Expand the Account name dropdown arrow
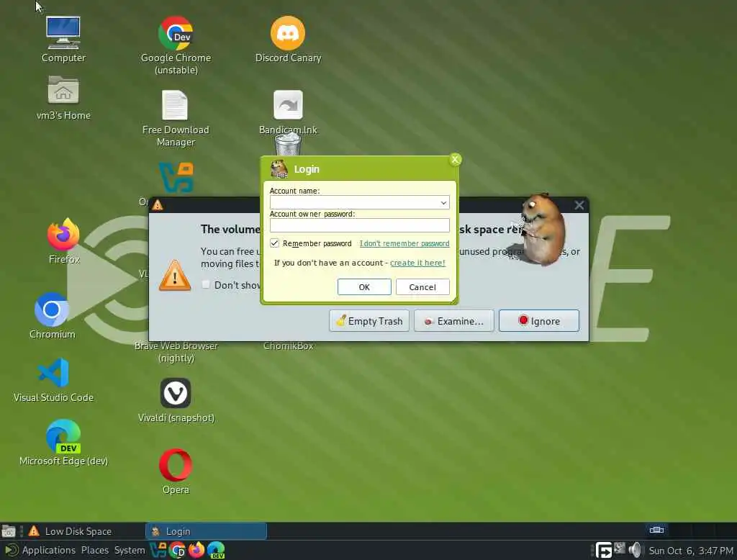The width and height of the screenshot is (737, 560). coord(443,203)
